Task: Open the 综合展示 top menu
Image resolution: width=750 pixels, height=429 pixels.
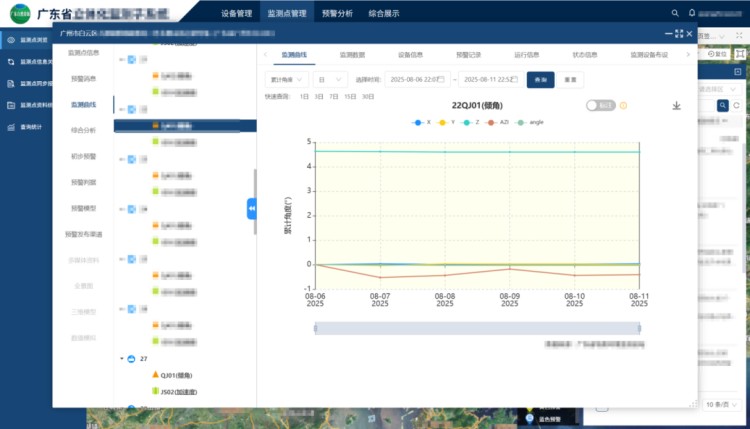Action: tap(384, 13)
